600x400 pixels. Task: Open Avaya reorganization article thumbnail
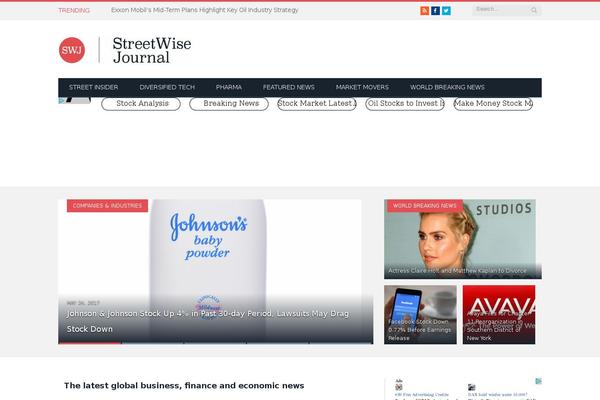point(499,315)
